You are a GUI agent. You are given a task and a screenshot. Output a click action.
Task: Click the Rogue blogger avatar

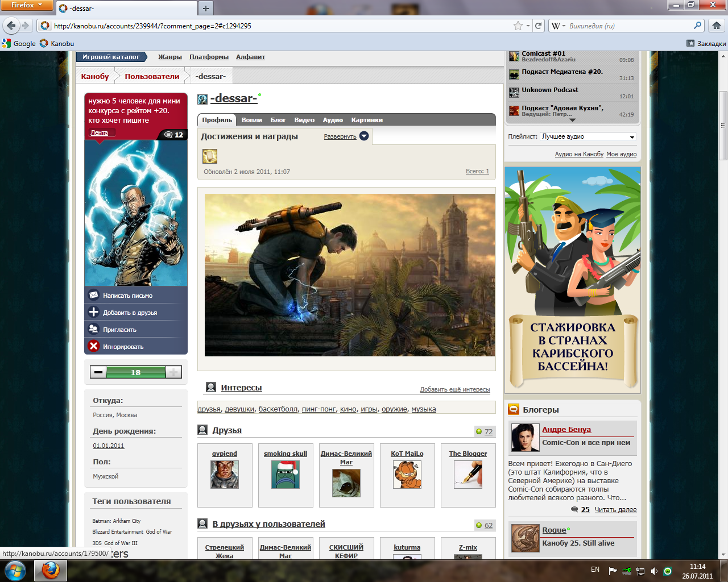tap(525, 538)
